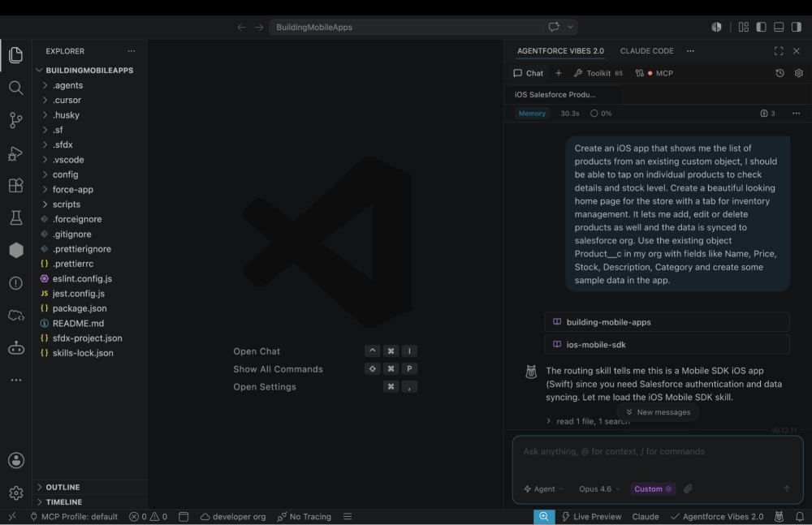Expand the read 1 file, 1 search details

tap(588, 421)
